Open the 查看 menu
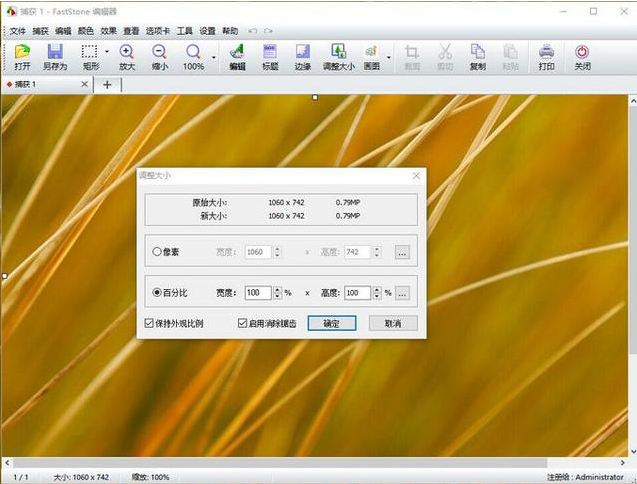Image resolution: width=637 pixels, height=484 pixels. (x=131, y=31)
